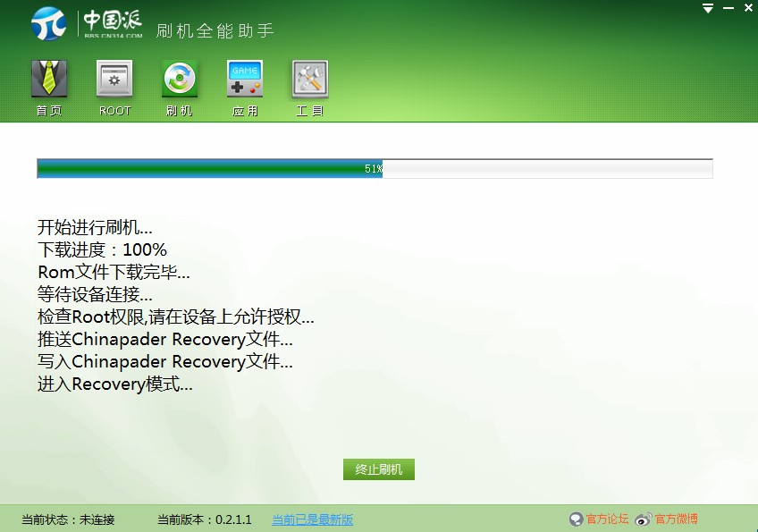Open the 首页 home icon
Viewport: 758px width, 532px height.
pos(49,79)
